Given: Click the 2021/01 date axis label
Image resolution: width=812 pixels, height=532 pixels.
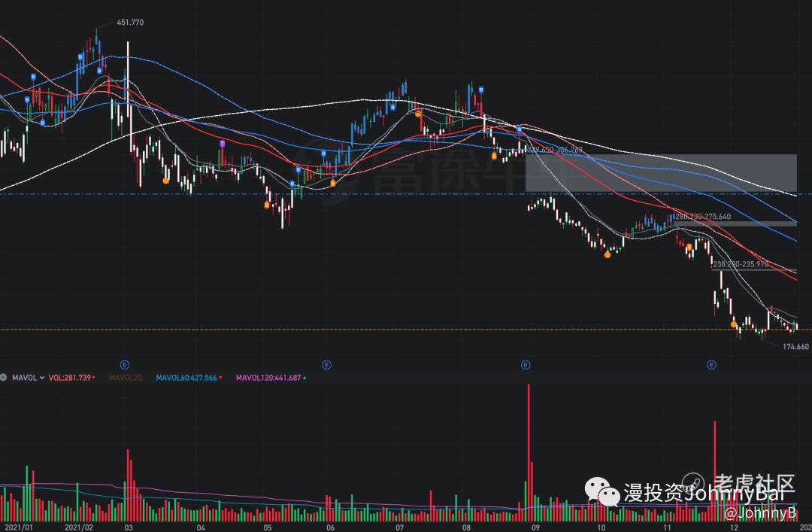Looking at the screenshot, I should 18,527.
